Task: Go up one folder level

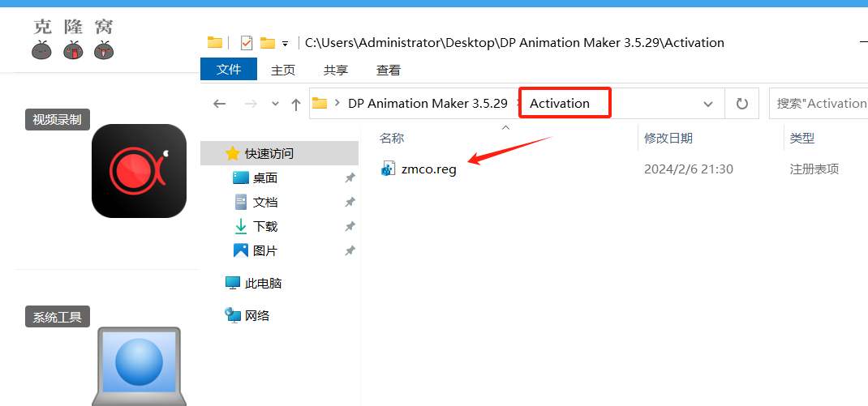Action: click(296, 104)
